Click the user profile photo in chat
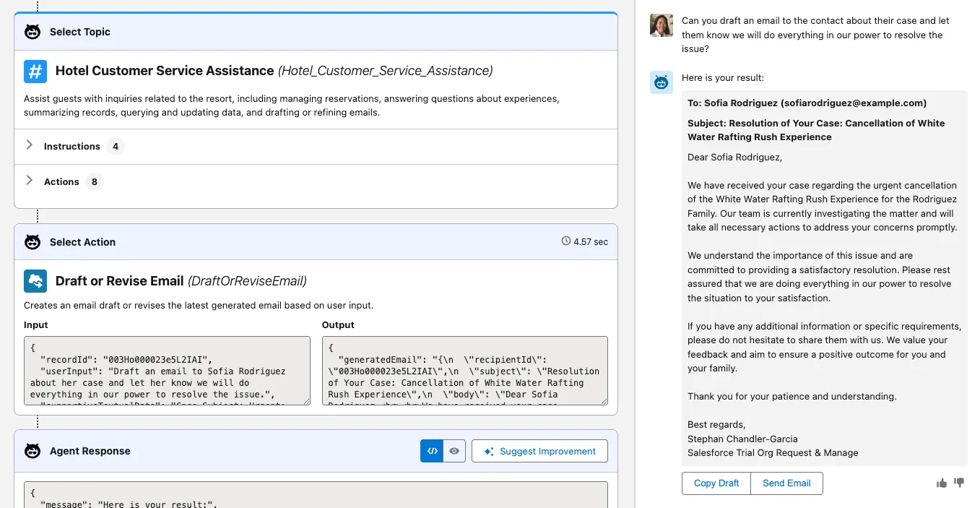 coord(662,26)
